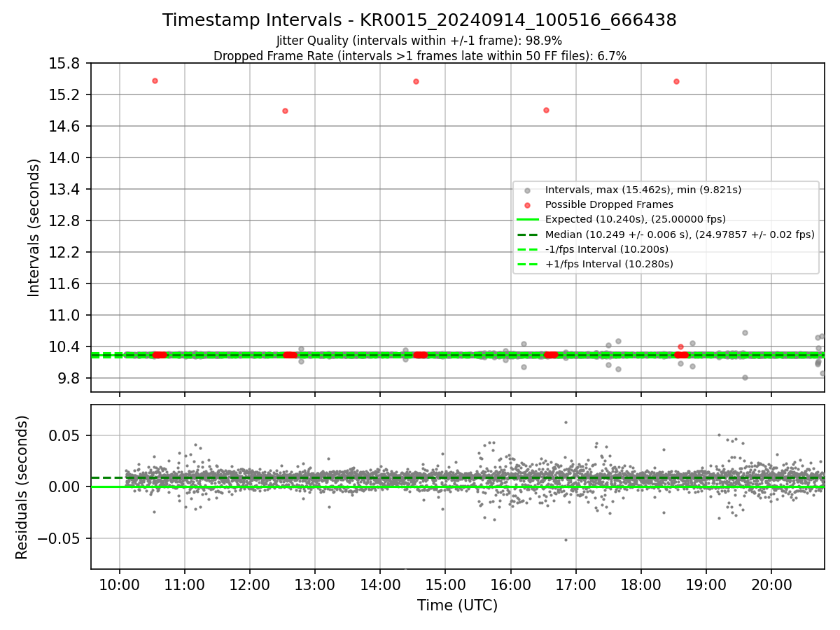The width and height of the screenshot is (840, 630).
Task: Click the plot title "Timestamp Intervals - KR0015_20240914_100516_666438"
Action: [x=419, y=20]
